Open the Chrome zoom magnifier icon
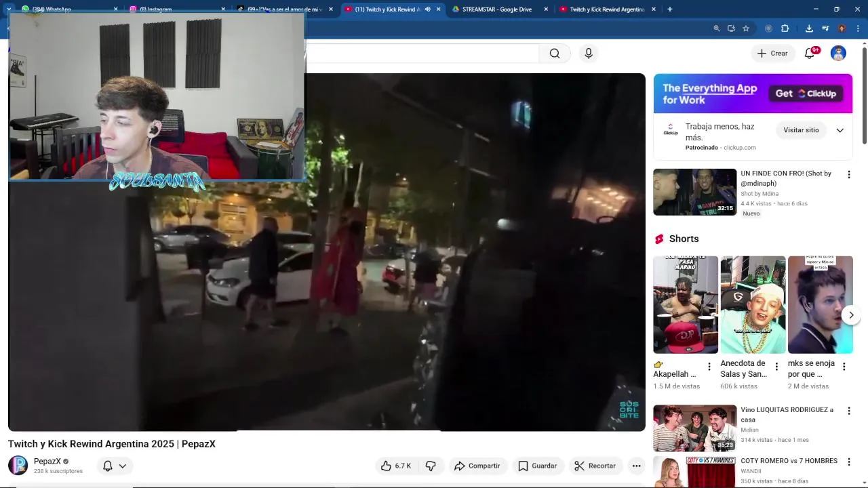 (x=716, y=28)
